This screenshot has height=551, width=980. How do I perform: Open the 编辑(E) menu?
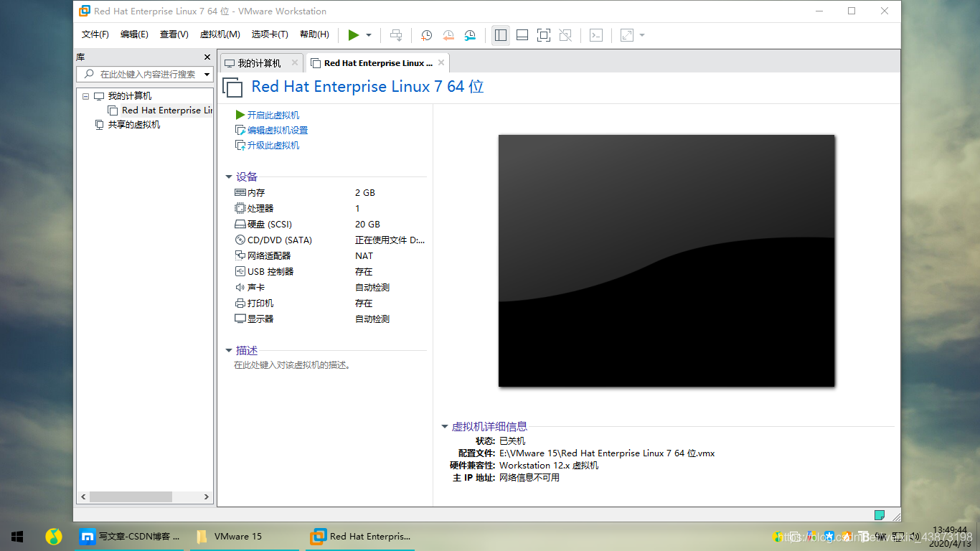[x=134, y=34]
